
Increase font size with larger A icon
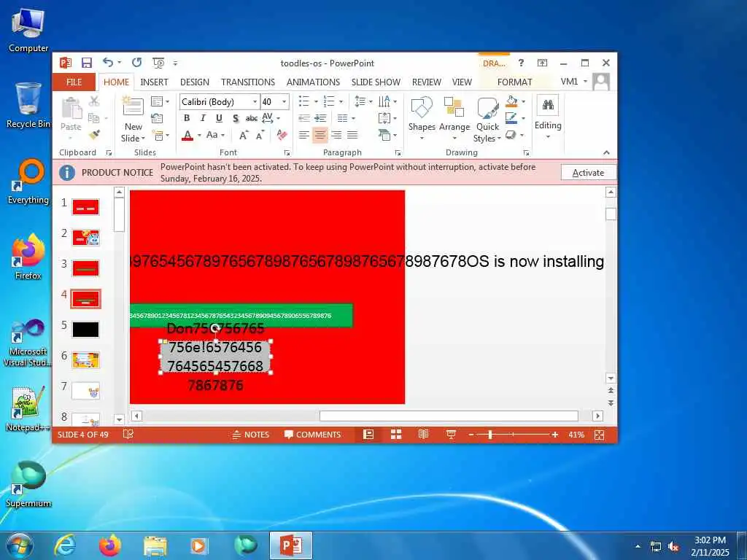pyautogui.click(x=244, y=135)
